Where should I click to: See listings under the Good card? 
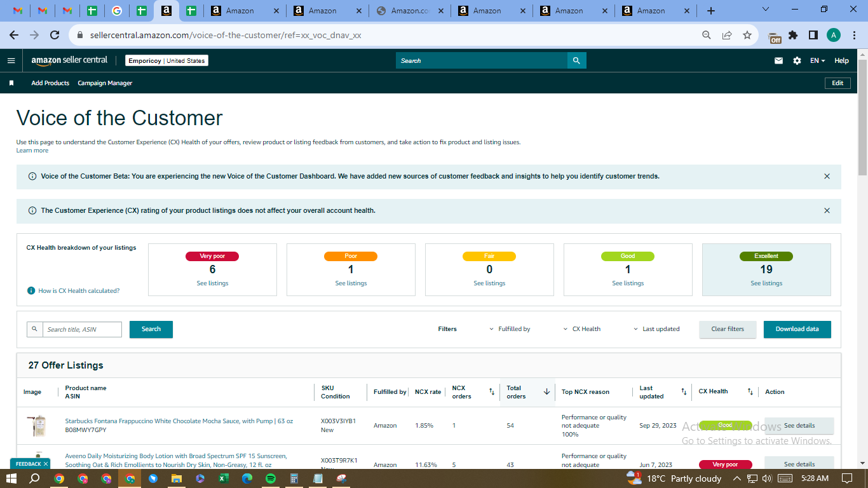pyautogui.click(x=628, y=283)
